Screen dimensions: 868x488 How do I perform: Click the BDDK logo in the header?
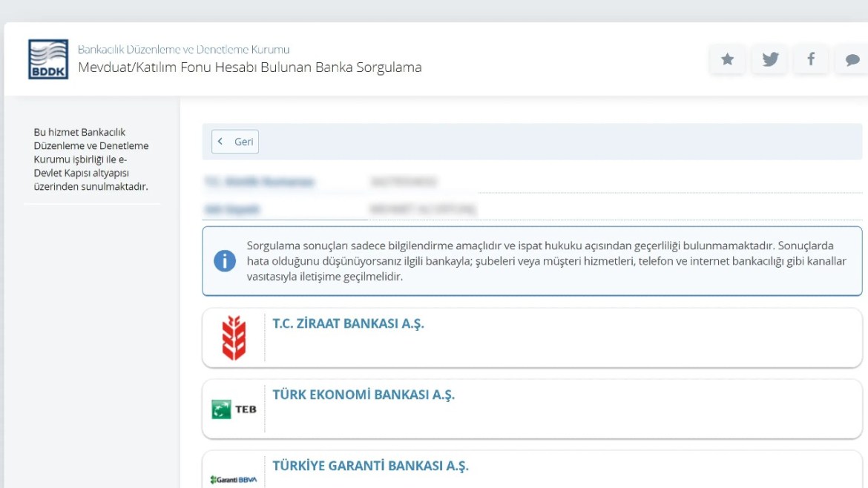click(48, 59)
